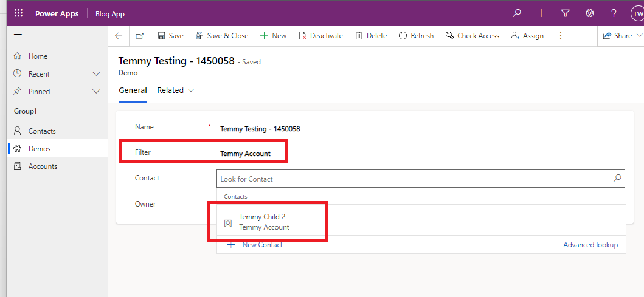Open Advanced lookup

point(590,245)
